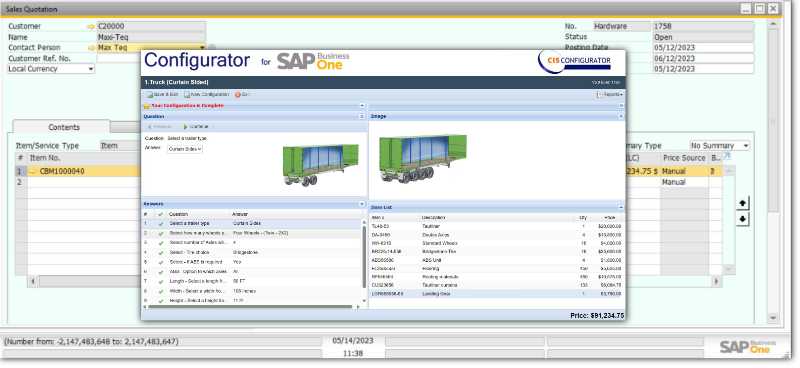Open Contact Person dropdown Max Teq

202,47
